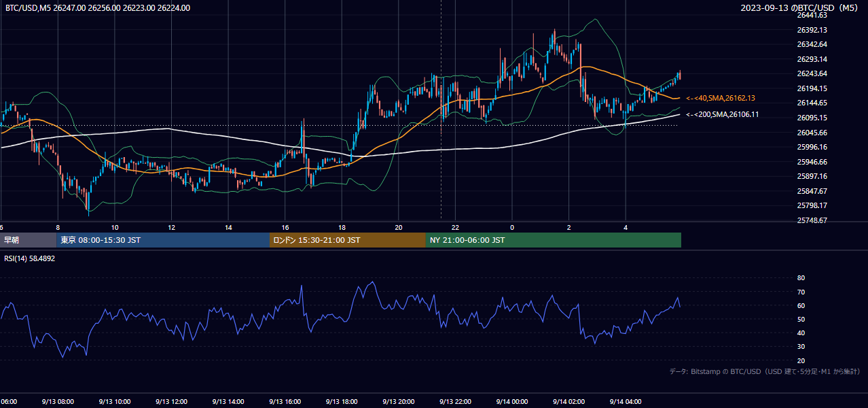Click the 26441.63 price axis label
Screen dimensions: 868x408
point(812,15)
